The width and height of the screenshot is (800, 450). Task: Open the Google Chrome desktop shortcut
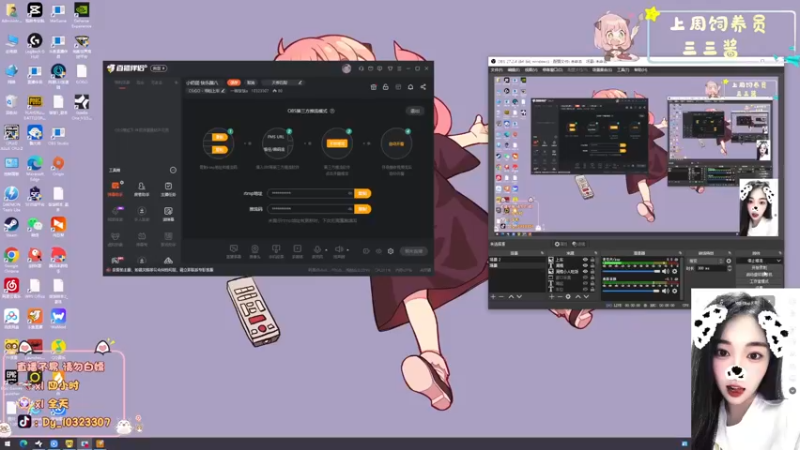11,257
